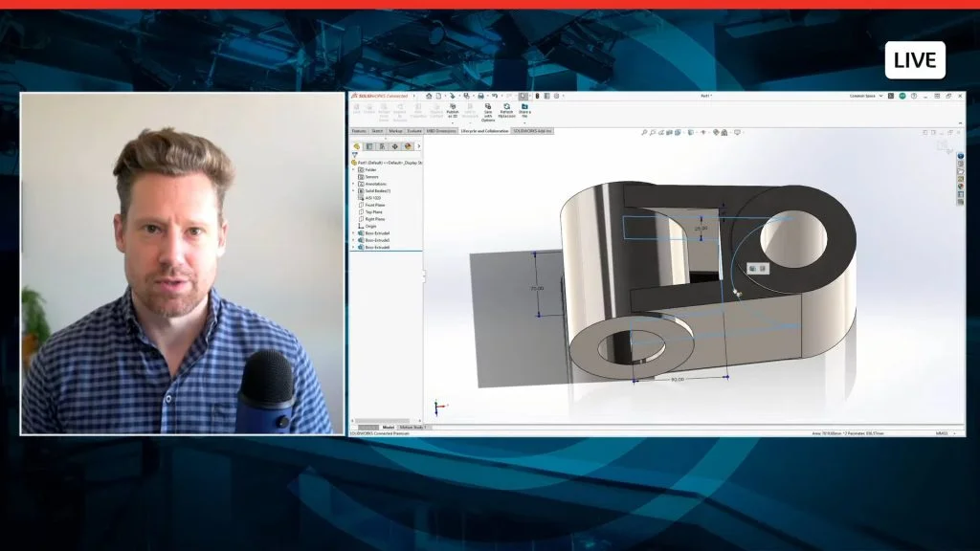
Task: Open the Common Space dropdown
Action: coord(866,96)
